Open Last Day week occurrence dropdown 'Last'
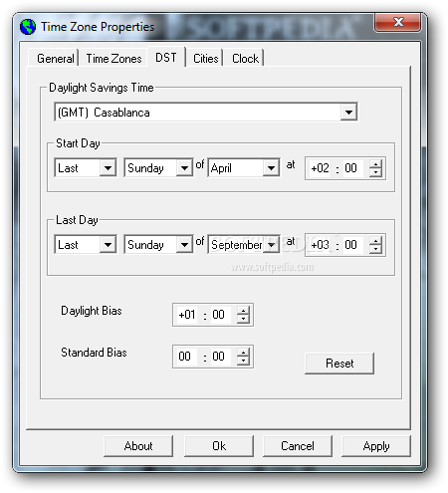448x493 pixels. click(x=108, y=245)
